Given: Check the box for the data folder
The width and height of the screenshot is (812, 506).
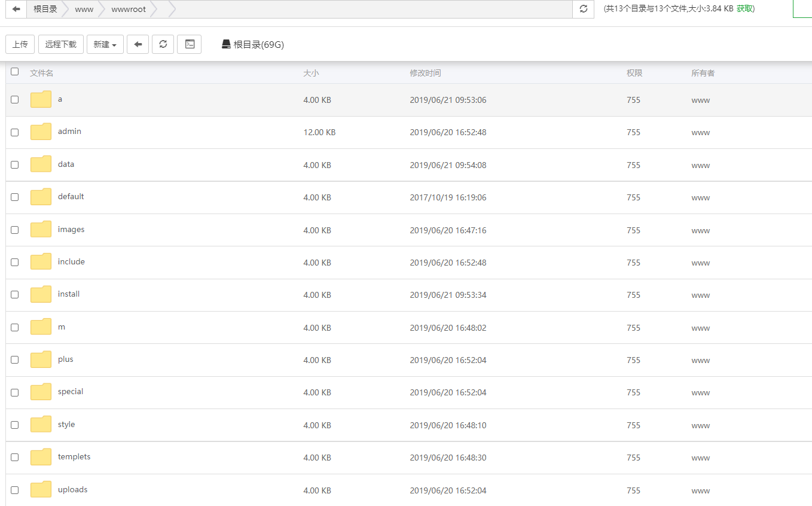Looking at the screenshot, I should coord(15,164).
